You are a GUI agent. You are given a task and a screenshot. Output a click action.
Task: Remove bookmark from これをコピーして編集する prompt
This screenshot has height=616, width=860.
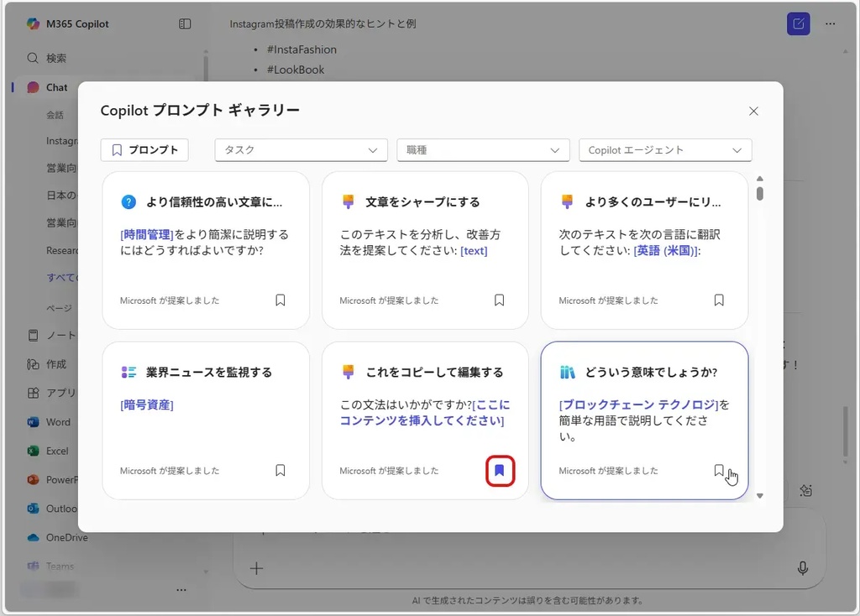point(500,471)
